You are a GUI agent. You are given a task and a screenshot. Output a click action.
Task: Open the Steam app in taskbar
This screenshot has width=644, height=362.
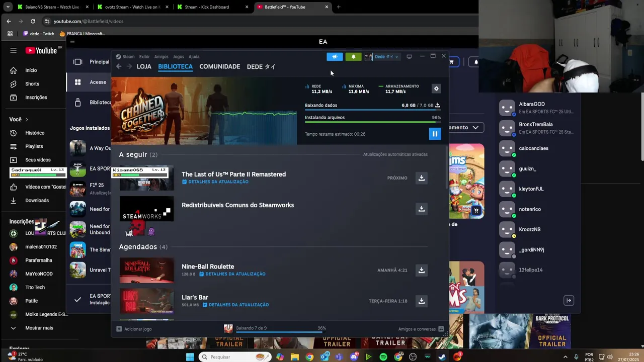(442, 357)
